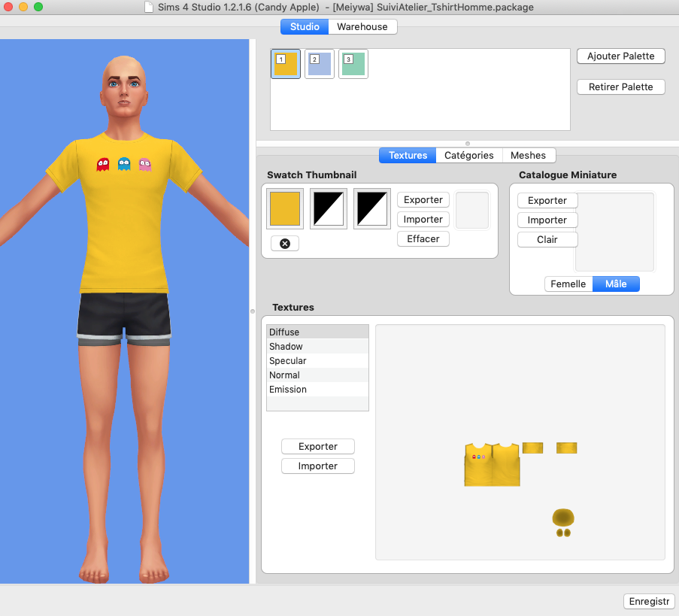Click Exporter in Catalogue Miniature section

coord(547,201)
